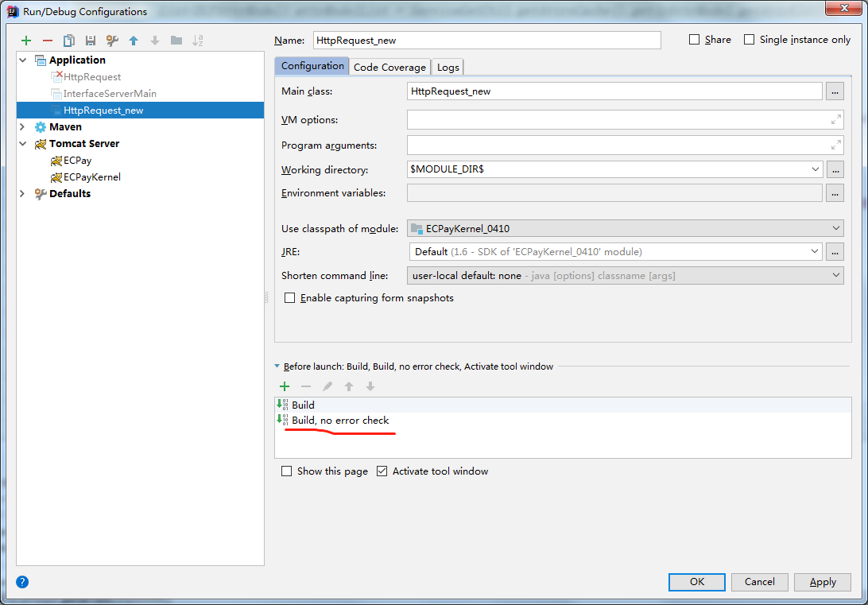Click the Apply button

823,582
